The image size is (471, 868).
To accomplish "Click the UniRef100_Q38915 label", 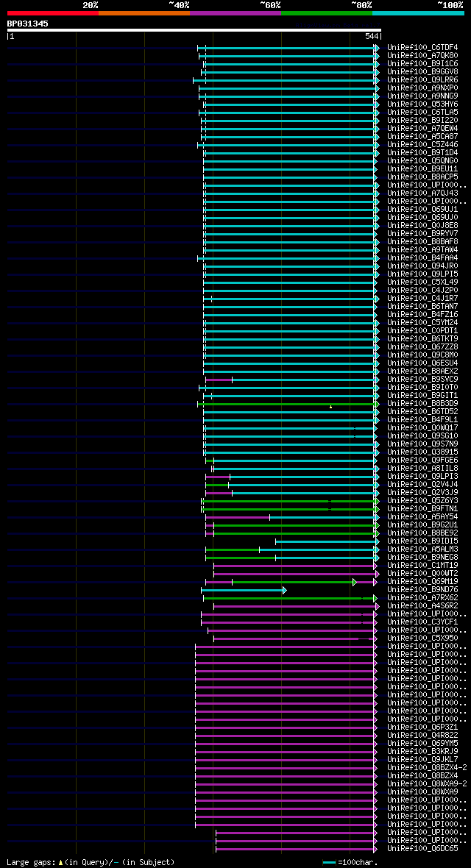I will 422,452.
